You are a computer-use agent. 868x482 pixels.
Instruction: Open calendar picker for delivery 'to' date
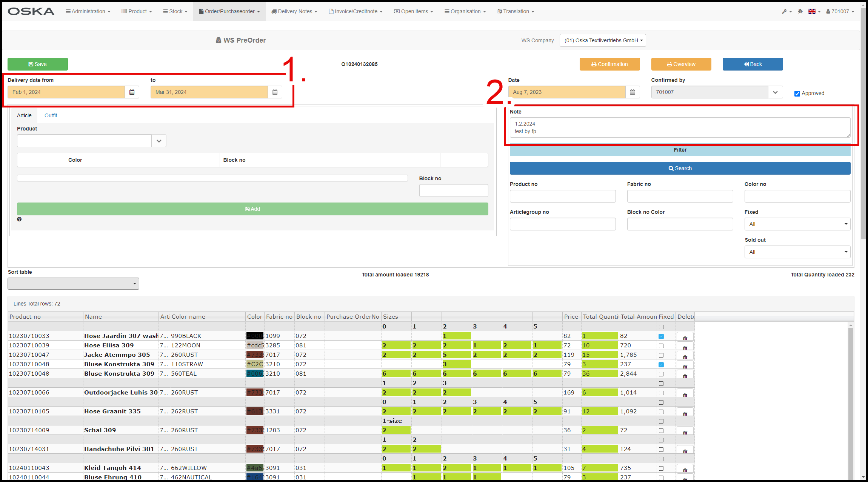(275, 92)
